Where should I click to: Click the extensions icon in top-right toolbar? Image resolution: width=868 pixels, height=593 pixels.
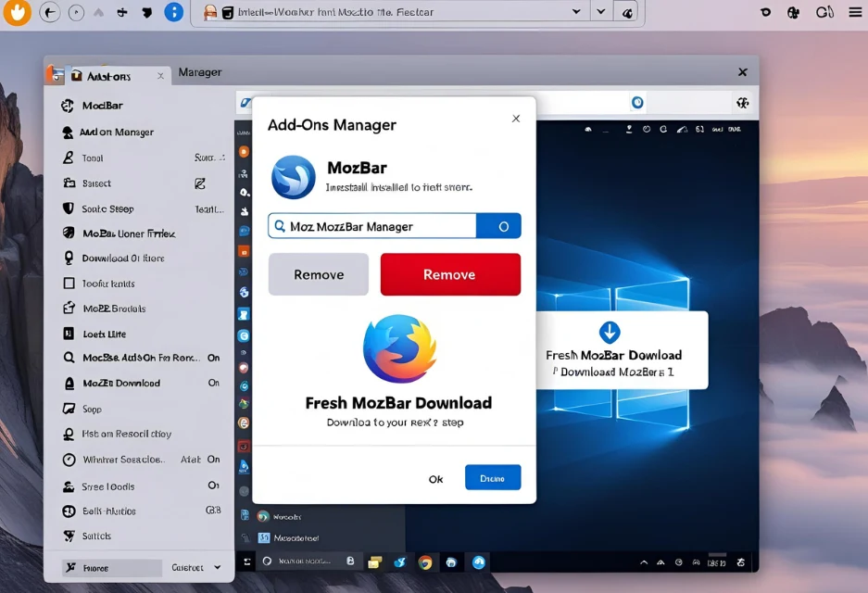(x=793, y=12)
